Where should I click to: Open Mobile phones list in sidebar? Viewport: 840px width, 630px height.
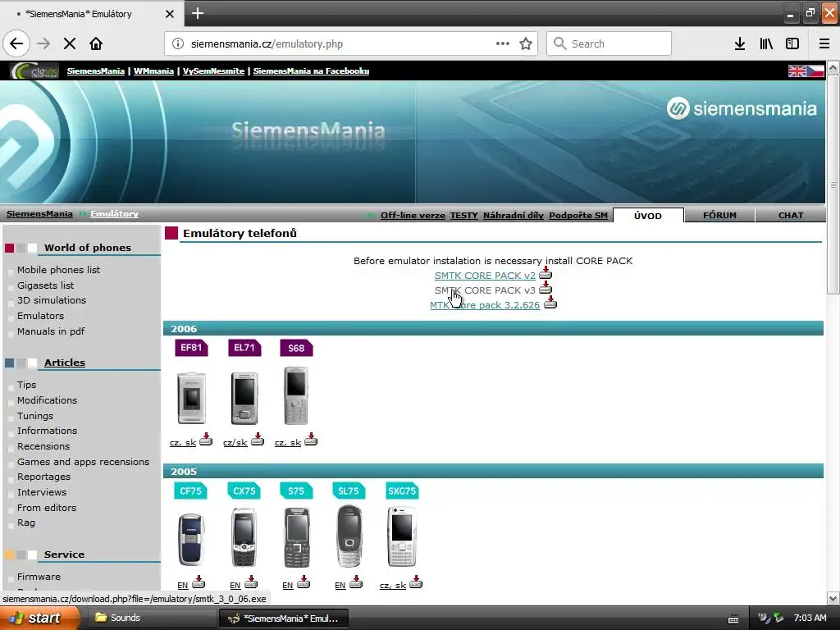point(58,270)
